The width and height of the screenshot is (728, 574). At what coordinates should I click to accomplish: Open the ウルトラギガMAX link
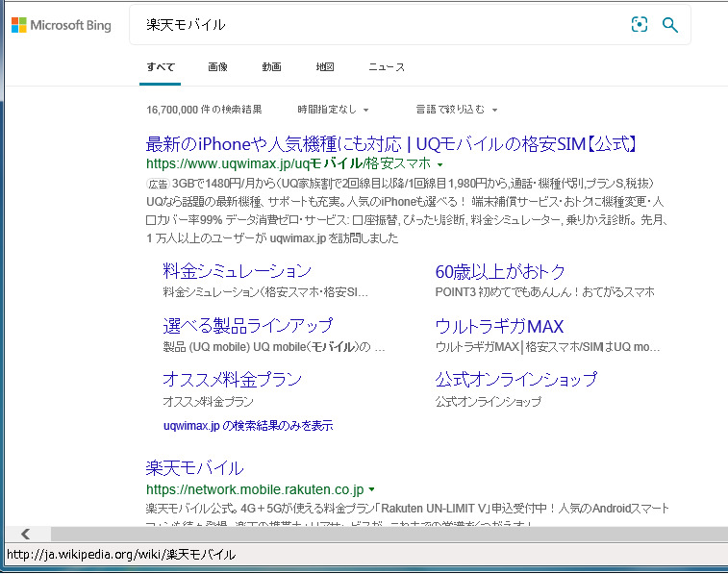499,325
